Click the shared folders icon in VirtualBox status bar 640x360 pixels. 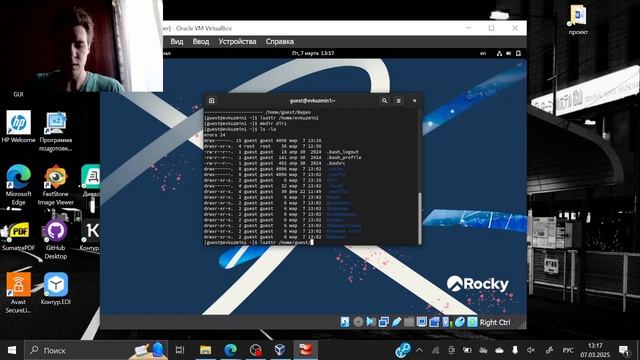[409, 322]
